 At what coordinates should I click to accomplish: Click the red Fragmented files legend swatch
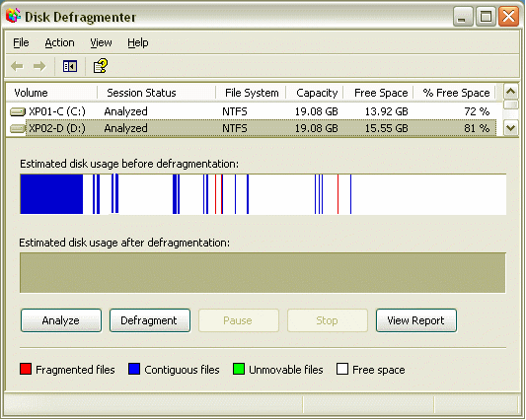point(26,369)
